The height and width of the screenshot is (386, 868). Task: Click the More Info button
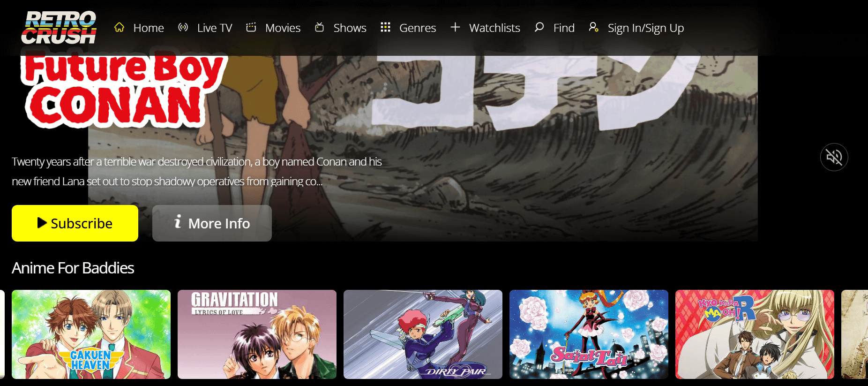click(x=212, y=223)
